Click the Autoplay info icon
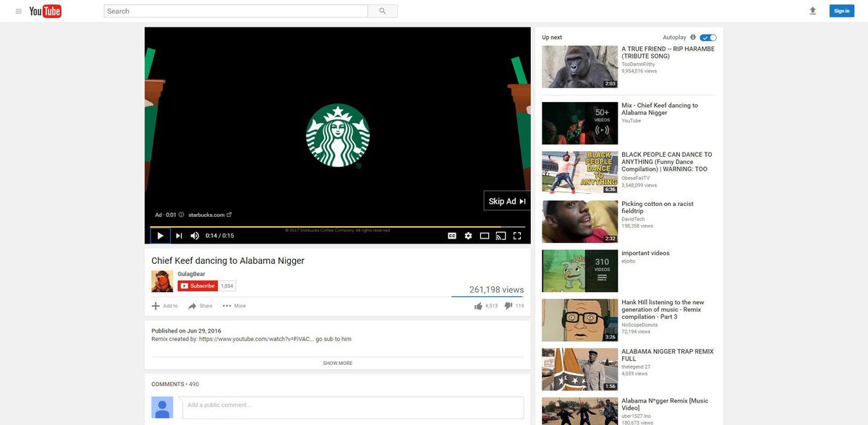The image size is (868, 425). [693, 37]
